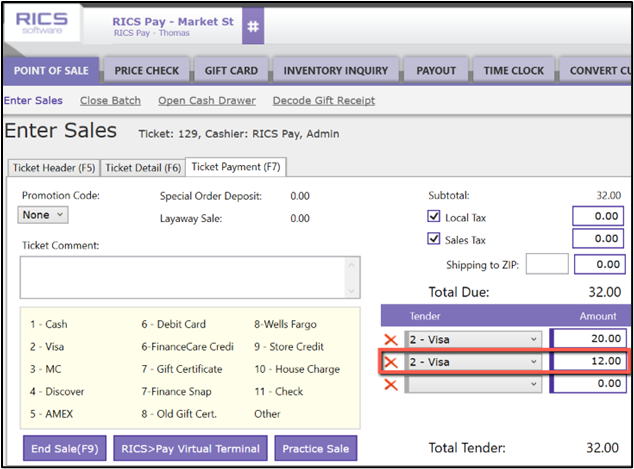634x469 pixels.
Task: Click the 'RICS Pay - Thomas' subtitle
Action: coord(152,33)
